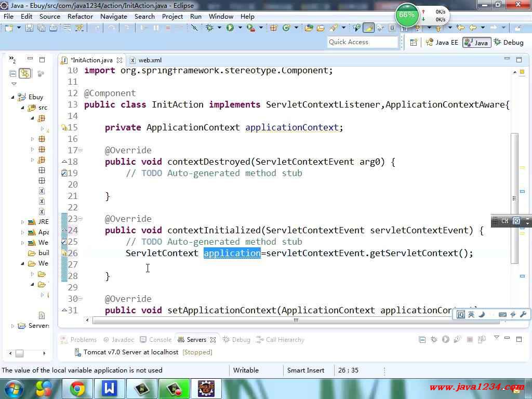Click the Open Perspective icon
The image size is (532, 399).
414,43
